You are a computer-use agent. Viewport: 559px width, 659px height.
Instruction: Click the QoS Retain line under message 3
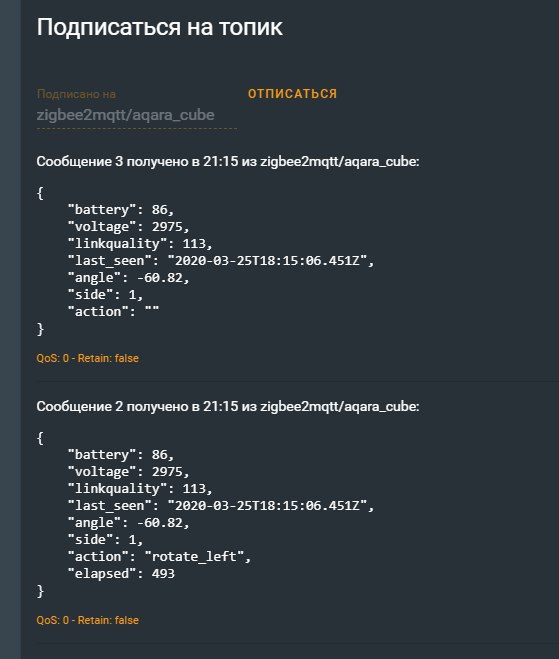pos(87,358)
